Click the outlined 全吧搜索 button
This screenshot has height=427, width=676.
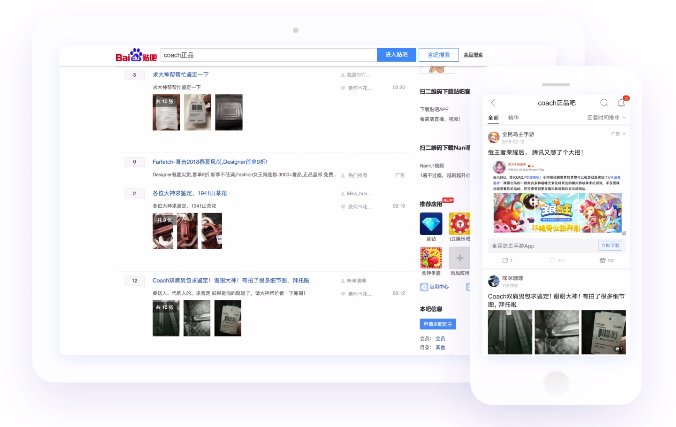tap(438, 55)
